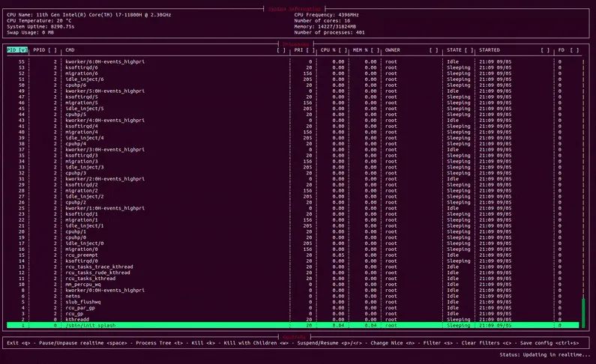Select the migration/6 process row
596x364 pixels.
coord(292,73)
